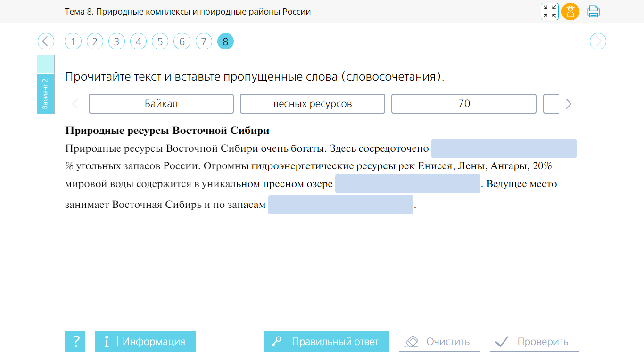Select the active question 8

225,41
